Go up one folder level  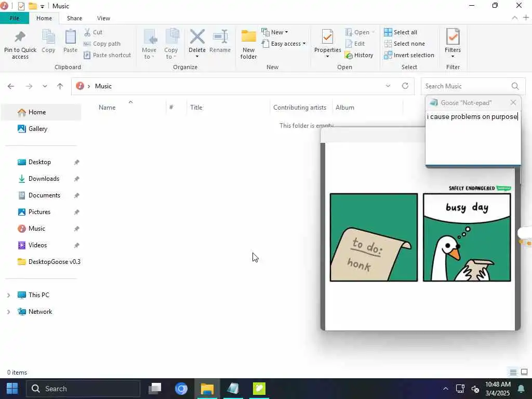(60, 86)
